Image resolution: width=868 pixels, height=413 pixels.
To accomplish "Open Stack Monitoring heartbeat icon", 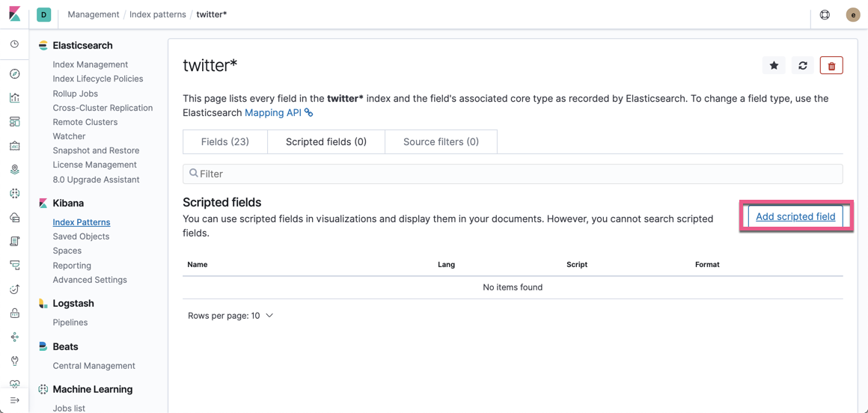I will pos(15,383).
